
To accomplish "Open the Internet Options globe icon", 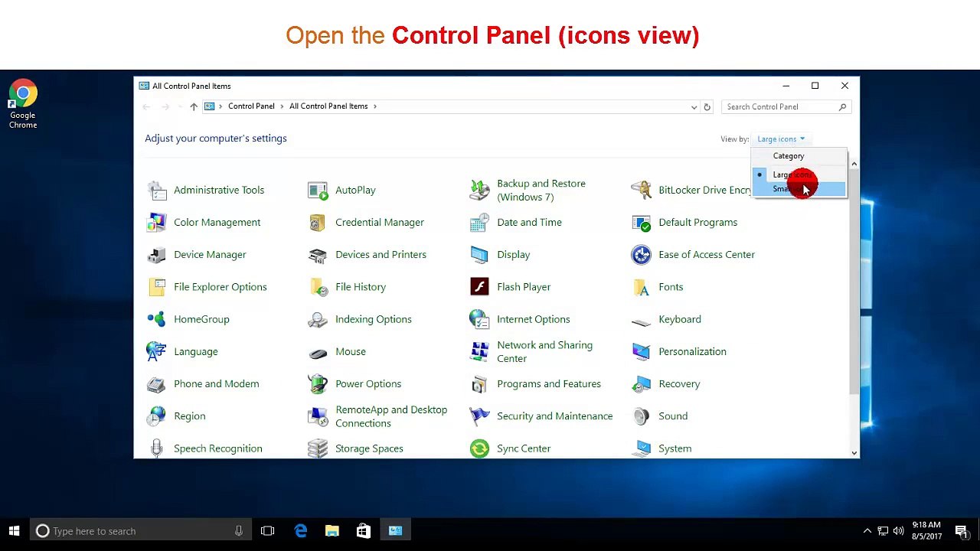I will click(479, 319).
